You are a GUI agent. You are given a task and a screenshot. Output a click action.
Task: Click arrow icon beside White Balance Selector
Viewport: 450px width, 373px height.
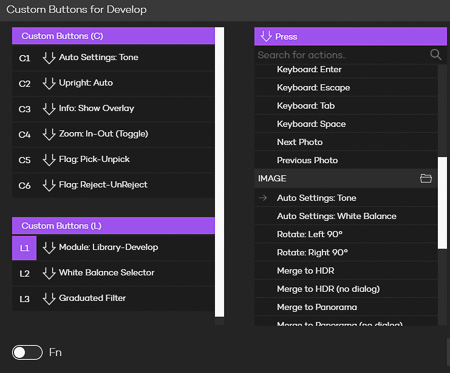[49, 273]
